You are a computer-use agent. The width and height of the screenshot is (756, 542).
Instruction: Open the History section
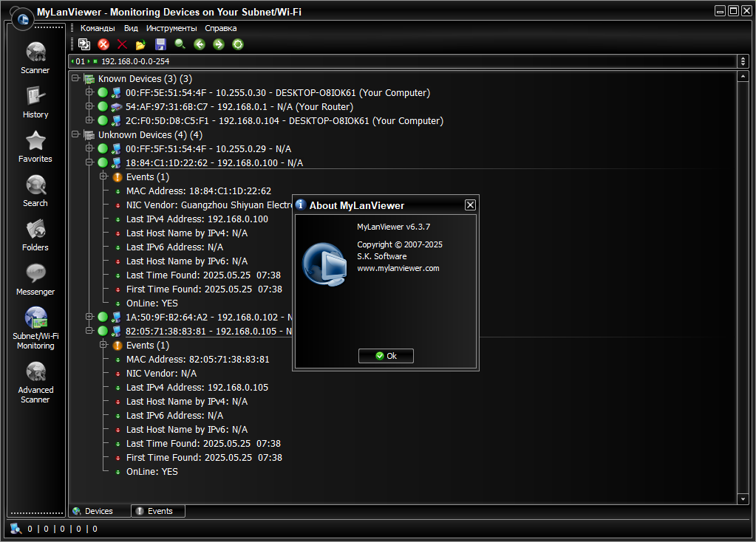coord(35,102)
